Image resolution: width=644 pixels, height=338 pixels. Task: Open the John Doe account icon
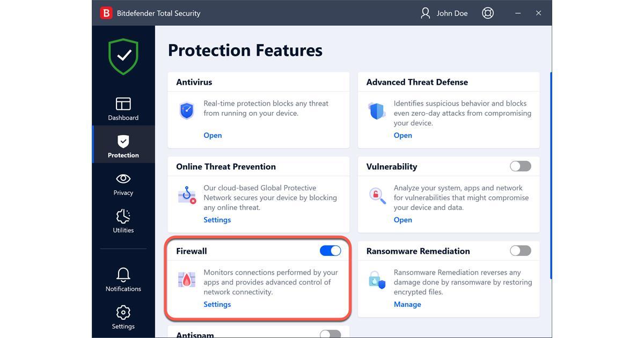coord(426,13)
